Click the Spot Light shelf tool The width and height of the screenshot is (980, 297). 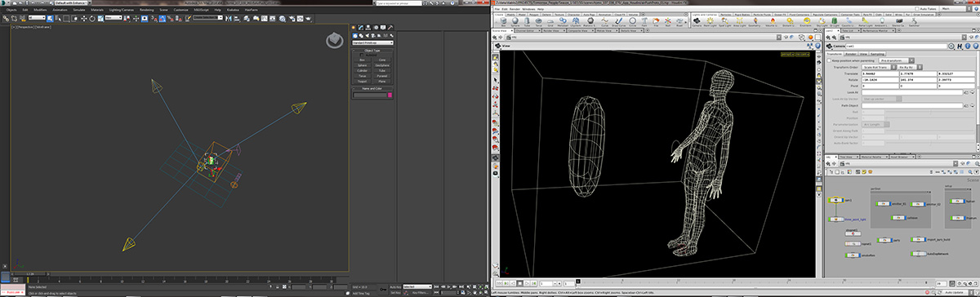click(x=724, y=22)
